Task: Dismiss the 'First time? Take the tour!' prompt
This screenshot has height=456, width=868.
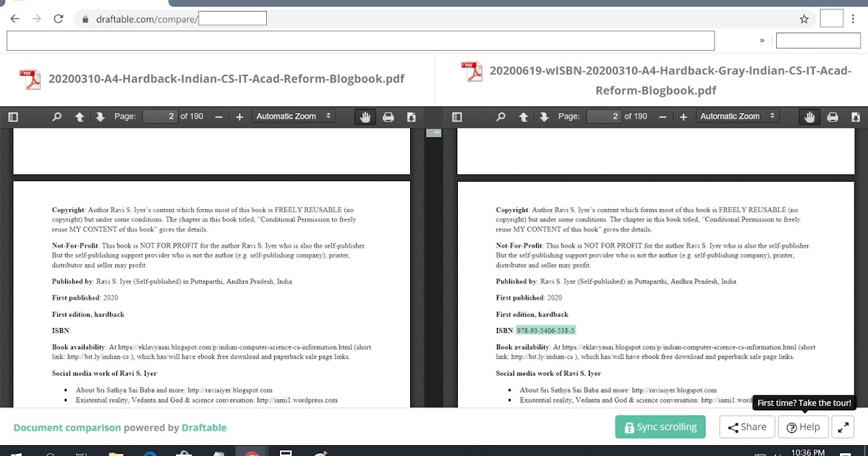Action: [x=804, y=402]
